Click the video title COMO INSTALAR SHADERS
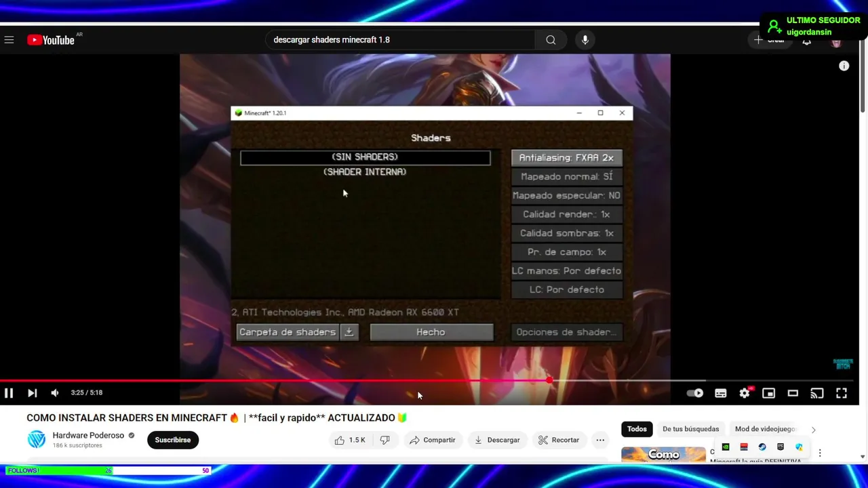This screenshot has height=488, width=868. (216, 418)
